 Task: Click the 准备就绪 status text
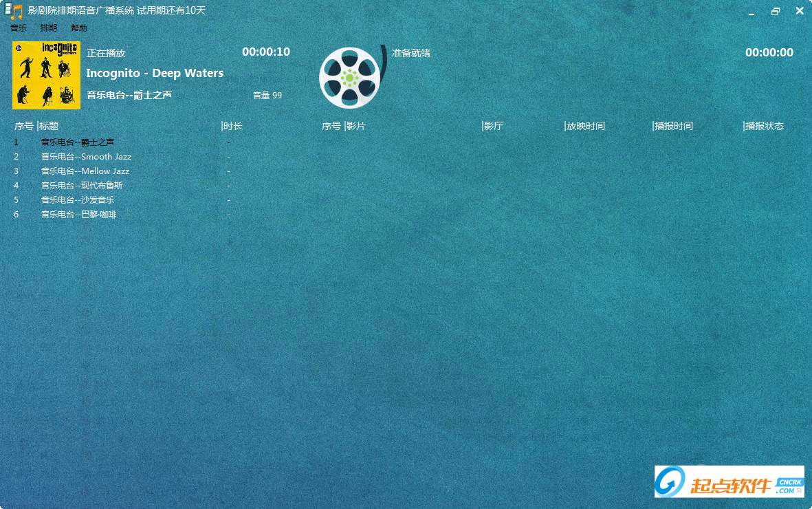pyautogui.click(x=411, y=53)
